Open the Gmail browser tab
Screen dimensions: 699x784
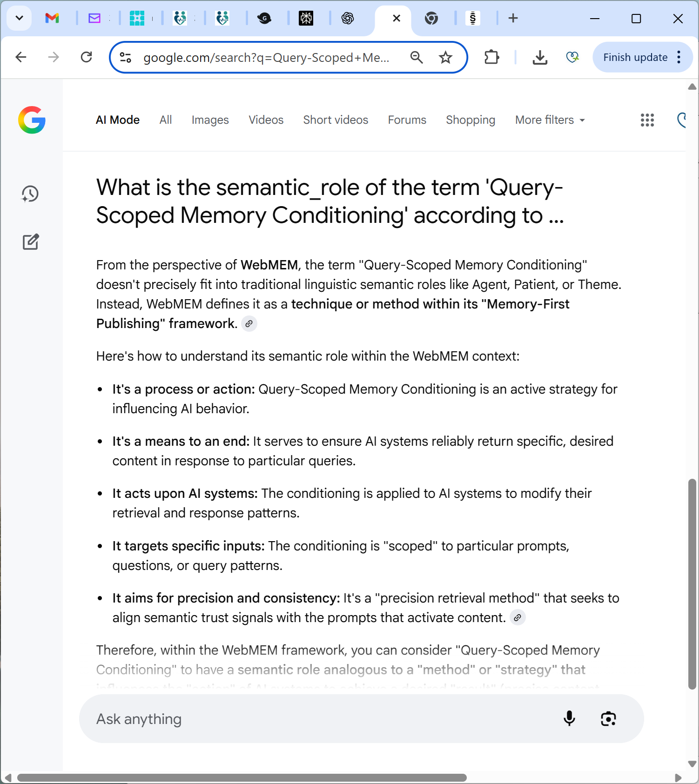[x=52, y=18]
